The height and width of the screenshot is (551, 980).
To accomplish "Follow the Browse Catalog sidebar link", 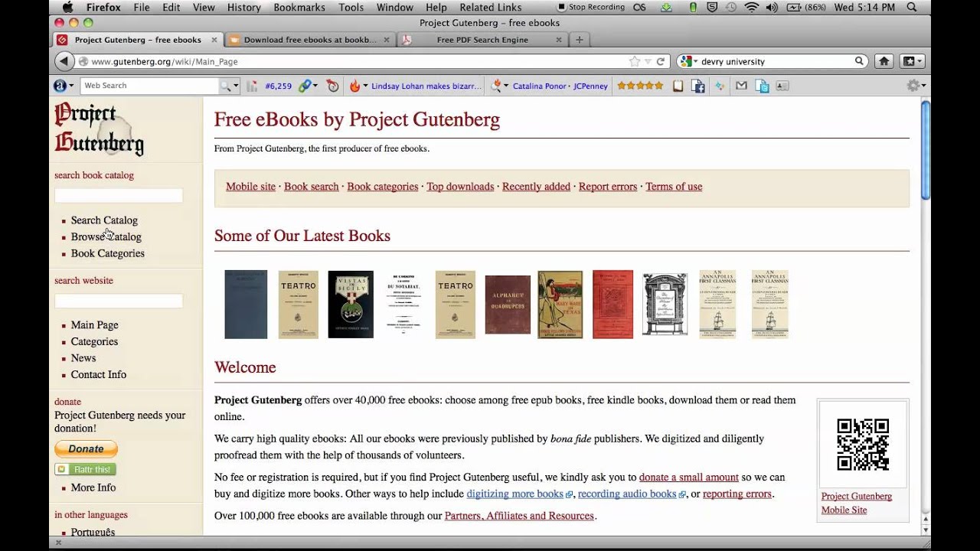I will pos(106,237).
